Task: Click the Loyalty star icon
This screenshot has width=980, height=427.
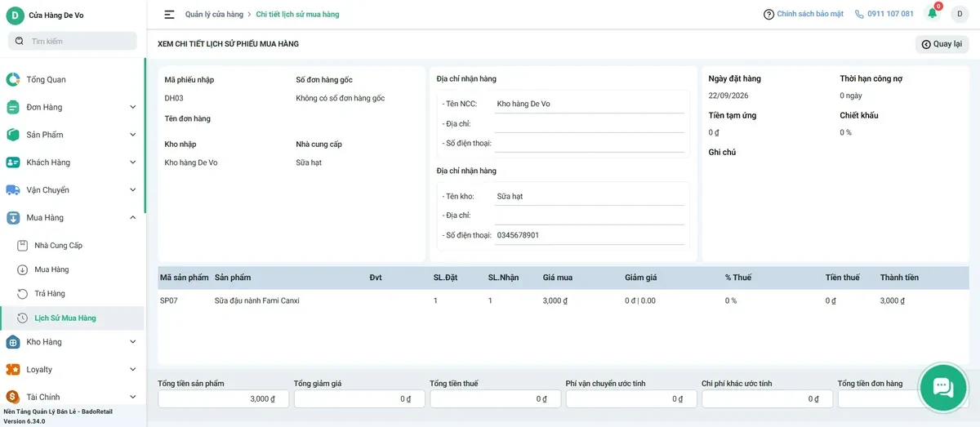Action: pos(13,370)
